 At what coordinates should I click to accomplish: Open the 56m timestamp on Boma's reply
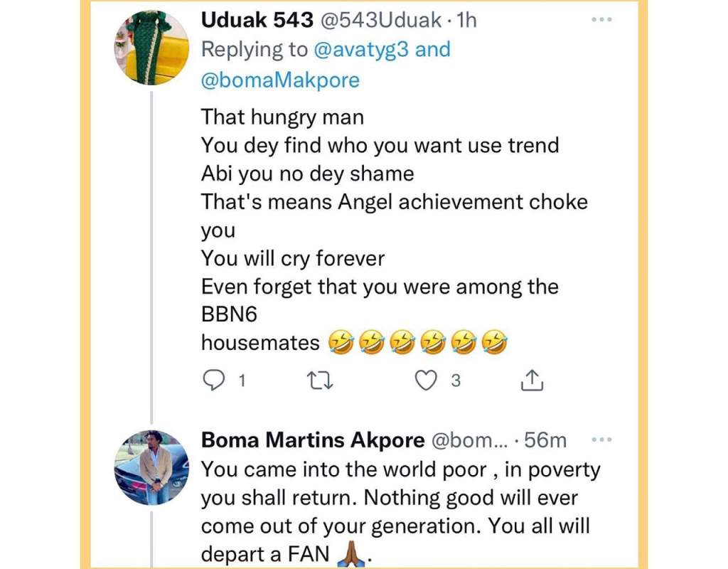click(545, 440)
